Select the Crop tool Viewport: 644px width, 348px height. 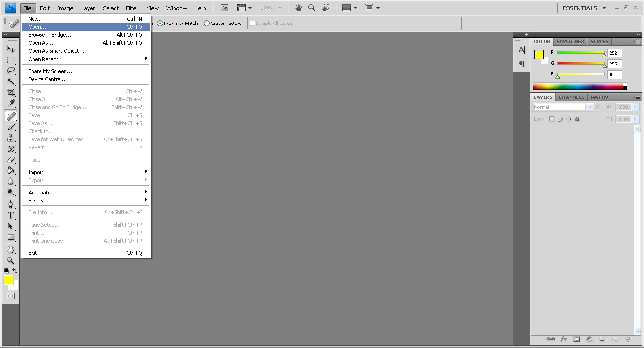pyautogui.click(x=10, y=92)
